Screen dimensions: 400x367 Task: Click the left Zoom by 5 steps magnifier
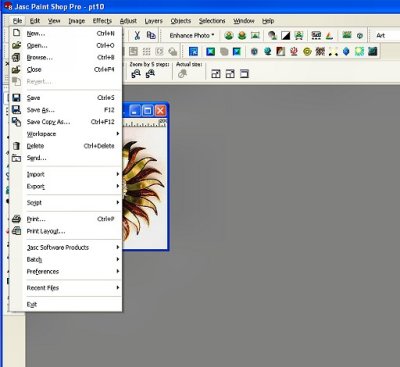tap(136, 74)
